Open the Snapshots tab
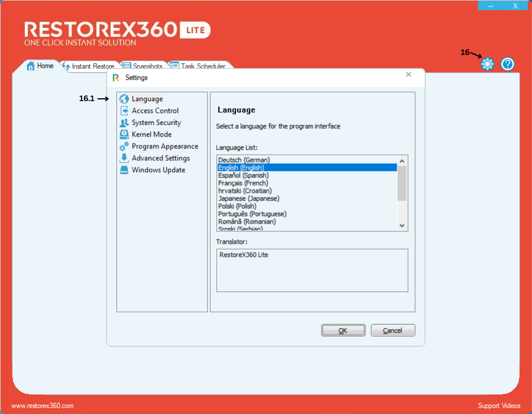This screenshot has height=414, width=532. (143, 66)
